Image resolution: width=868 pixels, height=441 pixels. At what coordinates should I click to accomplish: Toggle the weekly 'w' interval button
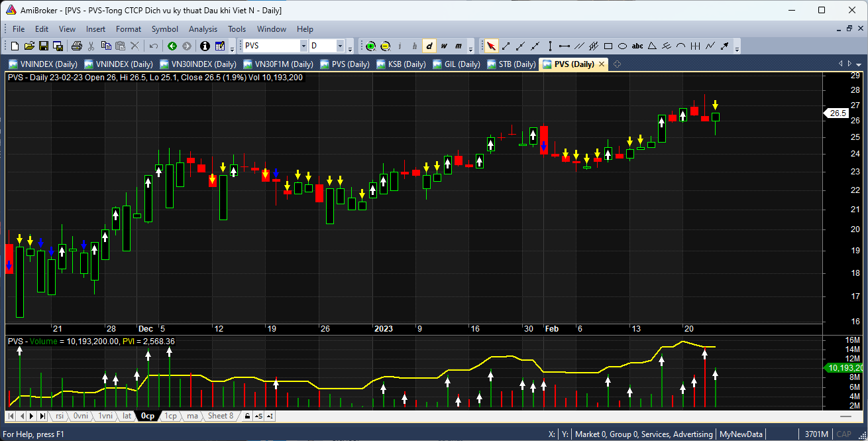[x=443, y=46]
